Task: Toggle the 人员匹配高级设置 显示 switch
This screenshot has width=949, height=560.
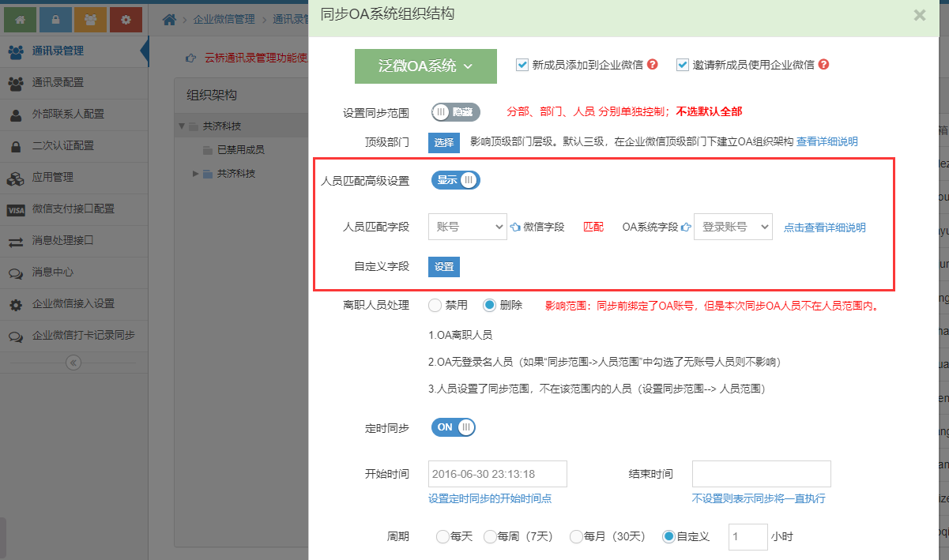Action: coord(455,180)
